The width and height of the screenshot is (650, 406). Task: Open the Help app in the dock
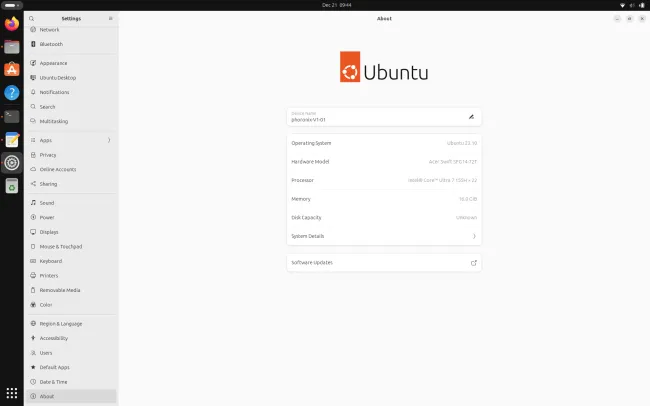(12, 93)
